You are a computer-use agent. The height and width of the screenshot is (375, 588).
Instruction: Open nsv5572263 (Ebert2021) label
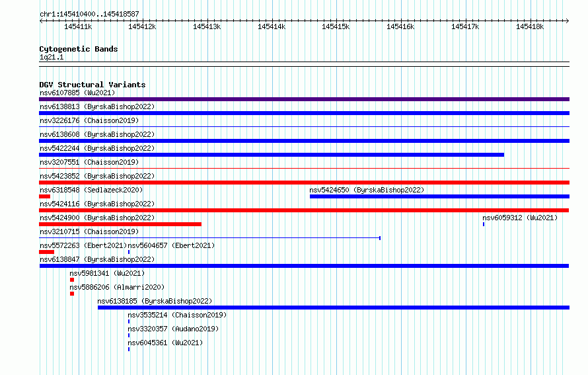click(x=83, y=245)
